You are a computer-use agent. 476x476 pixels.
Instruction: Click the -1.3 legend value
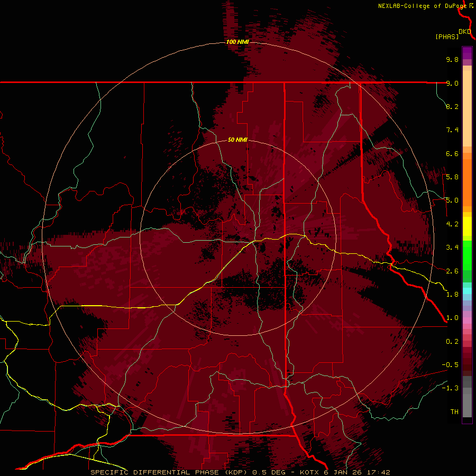click(x=450, y=388)
